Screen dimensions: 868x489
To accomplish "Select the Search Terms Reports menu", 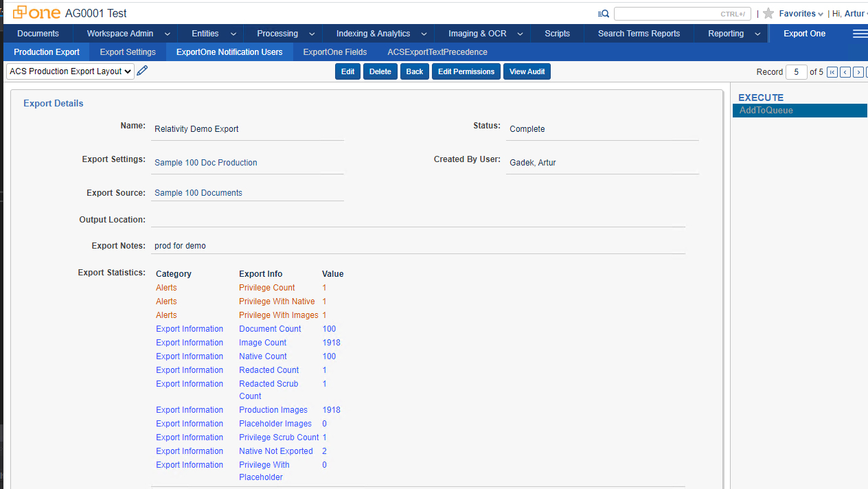I will click(x=639, y=33).
